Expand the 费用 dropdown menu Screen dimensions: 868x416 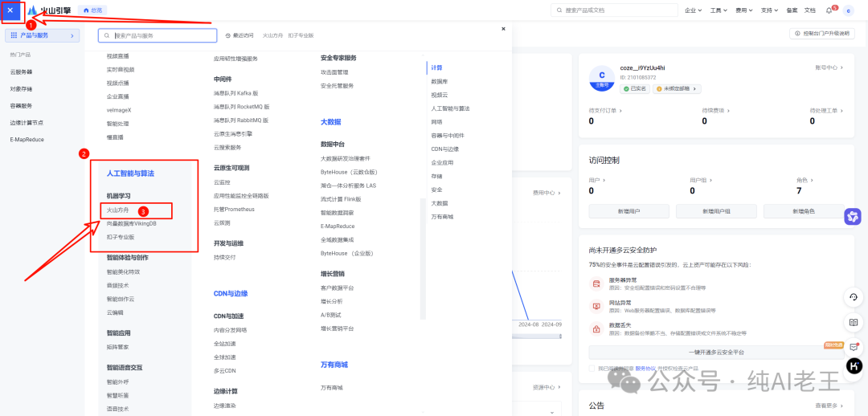coord(744,10)
